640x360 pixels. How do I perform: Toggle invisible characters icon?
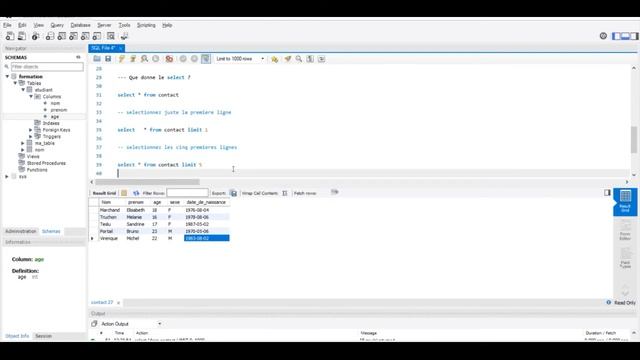click(x=310, y=59)
